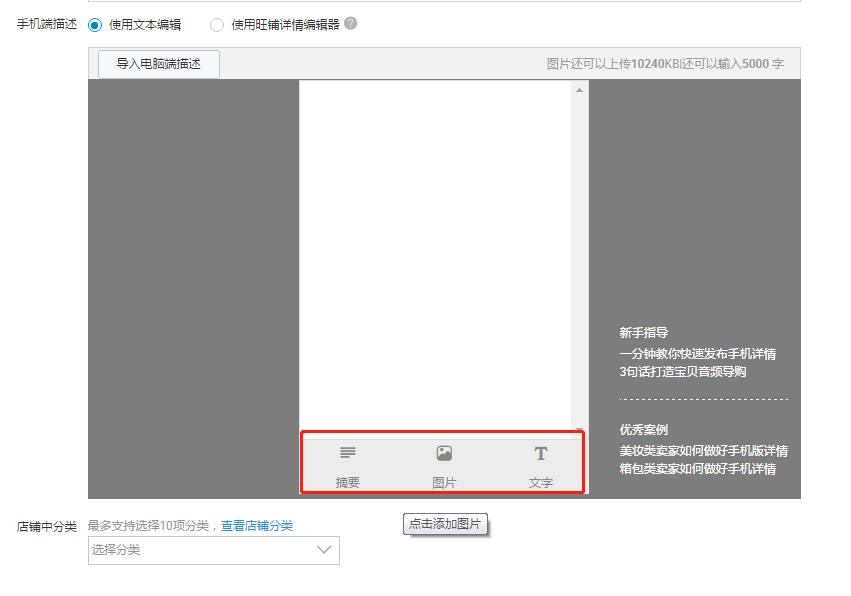Click the 导入电脑端描述 button

point(155,63)
